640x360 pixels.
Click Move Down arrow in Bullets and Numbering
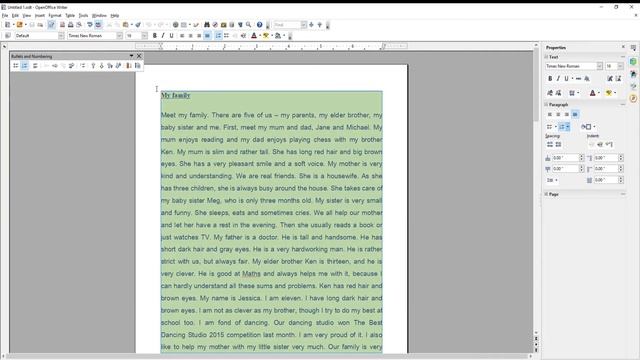pyautogui.click(x=102, y=65)
